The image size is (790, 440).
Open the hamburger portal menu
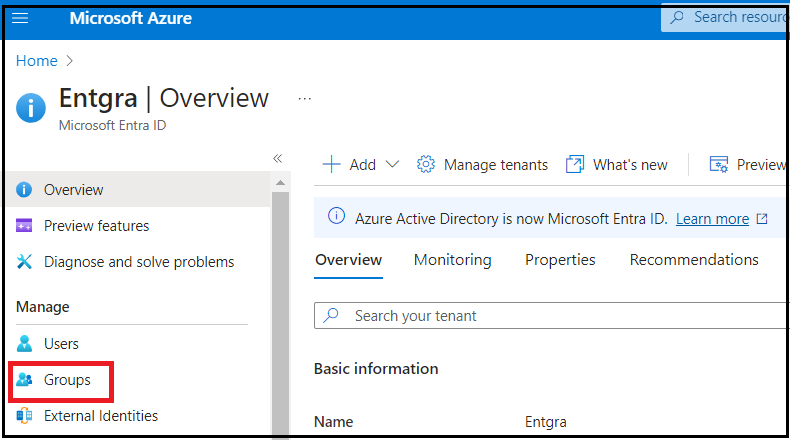(20, 19)
